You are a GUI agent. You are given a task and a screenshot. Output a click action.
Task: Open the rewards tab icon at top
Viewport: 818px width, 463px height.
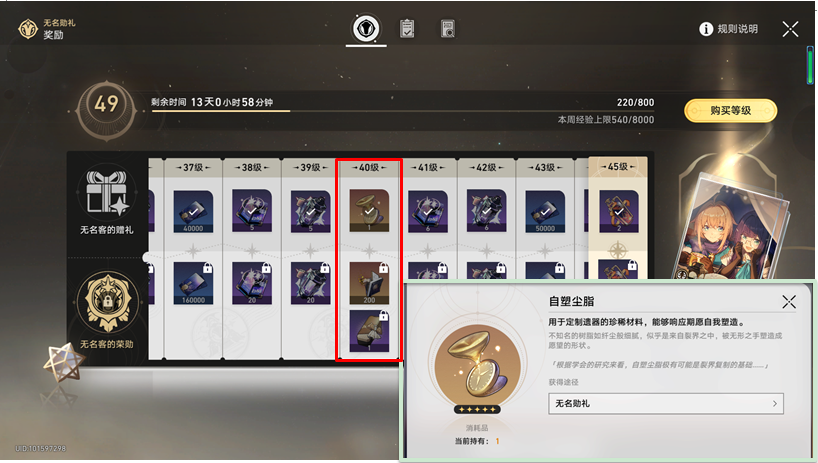tap(366, 28)
